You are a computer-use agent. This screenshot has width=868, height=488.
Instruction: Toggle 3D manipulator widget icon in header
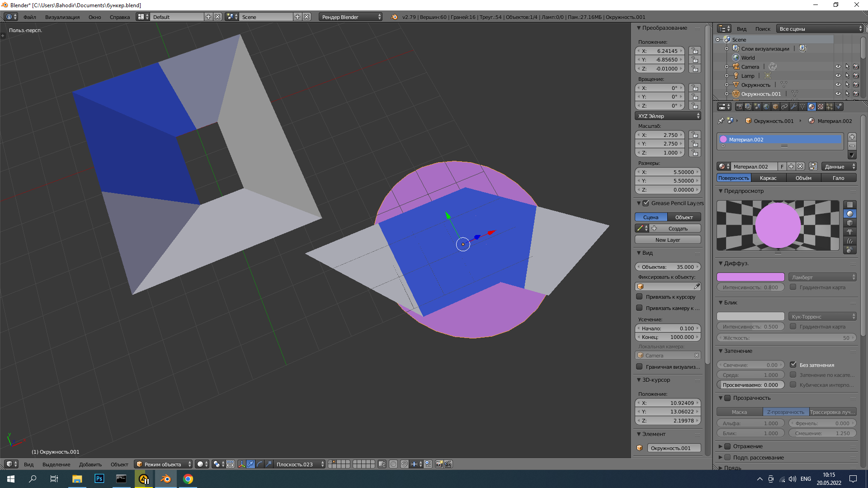tap(242, 464)
